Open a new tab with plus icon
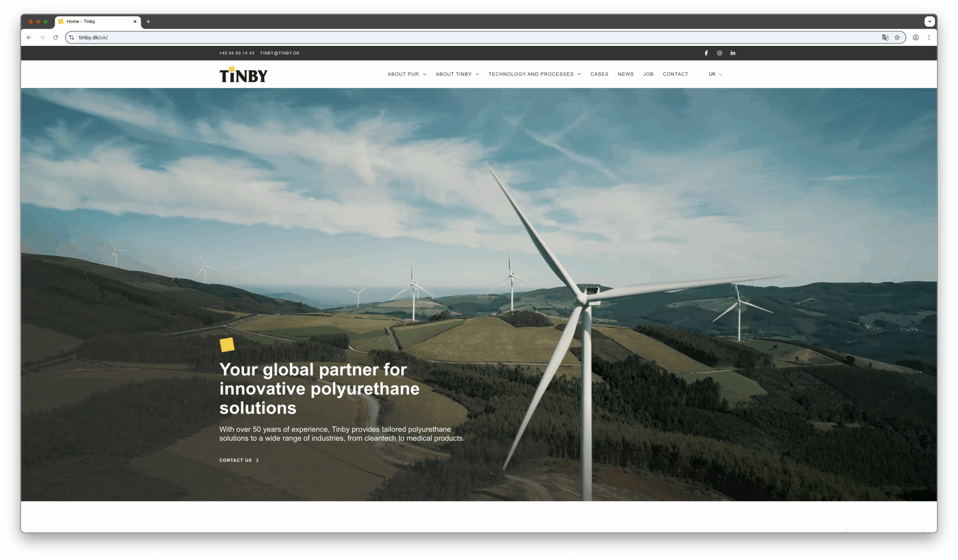This screenshot has width=958, height=560. [148, 22]
